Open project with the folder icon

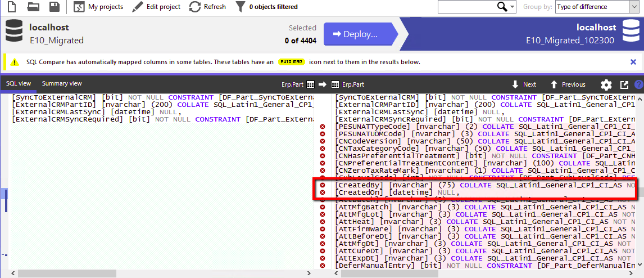click(x=33, y=7)
